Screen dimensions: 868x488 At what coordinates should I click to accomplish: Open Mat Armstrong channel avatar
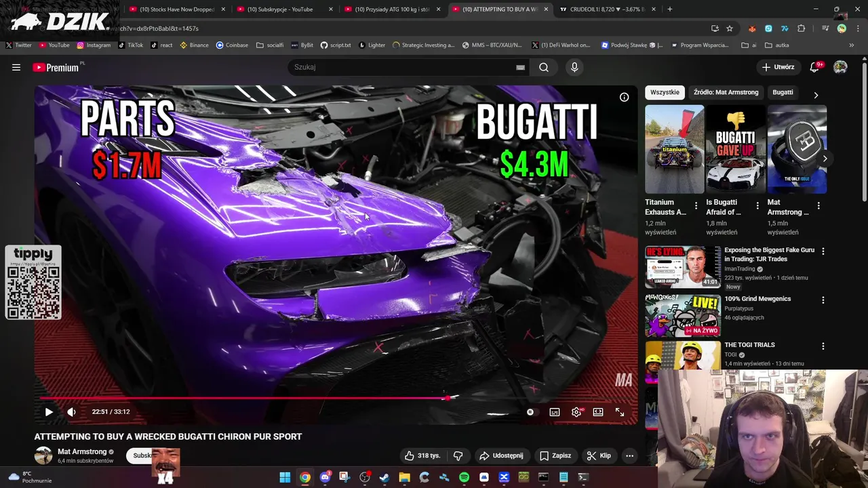click(43, 455)
